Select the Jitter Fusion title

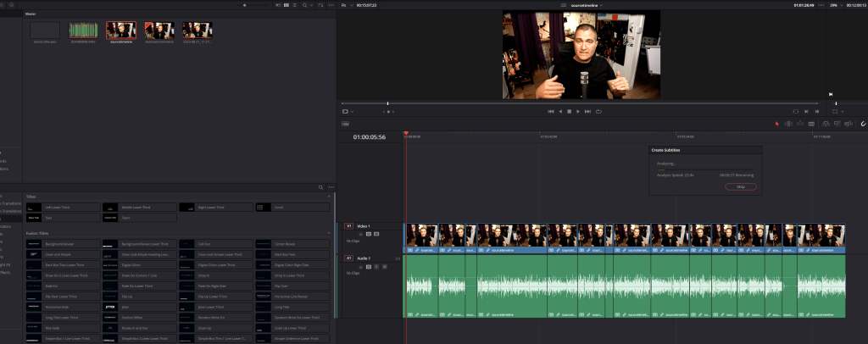140,307
